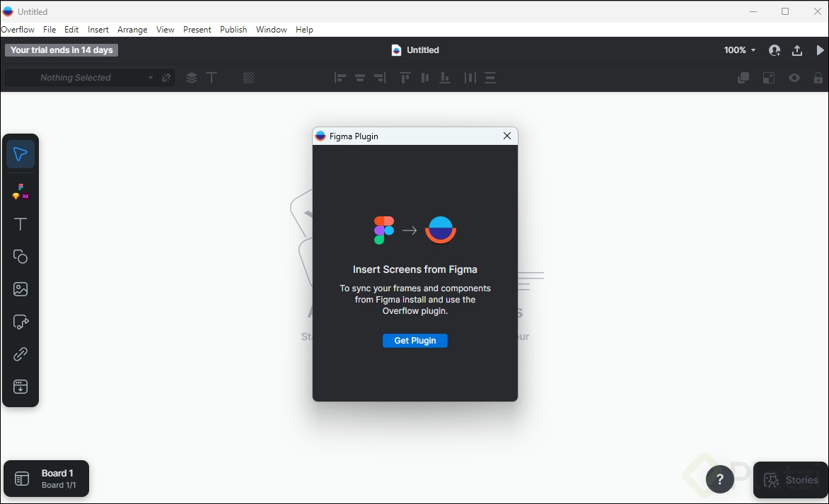This screenshot has width=829, height=504.
Task: Click the share/export upload icon
Action: (796, 50)
